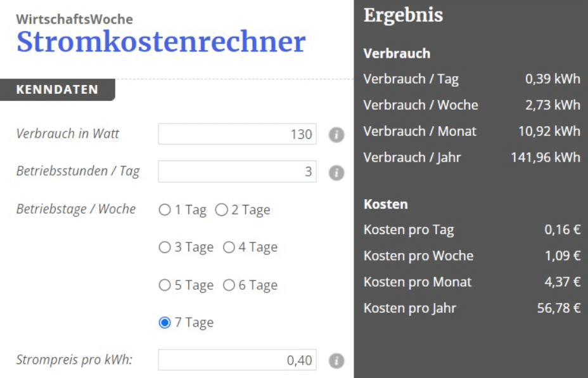
Task: Pick the 4 Tage radio button
Action: pyautogui.click(x=229, y=247)
